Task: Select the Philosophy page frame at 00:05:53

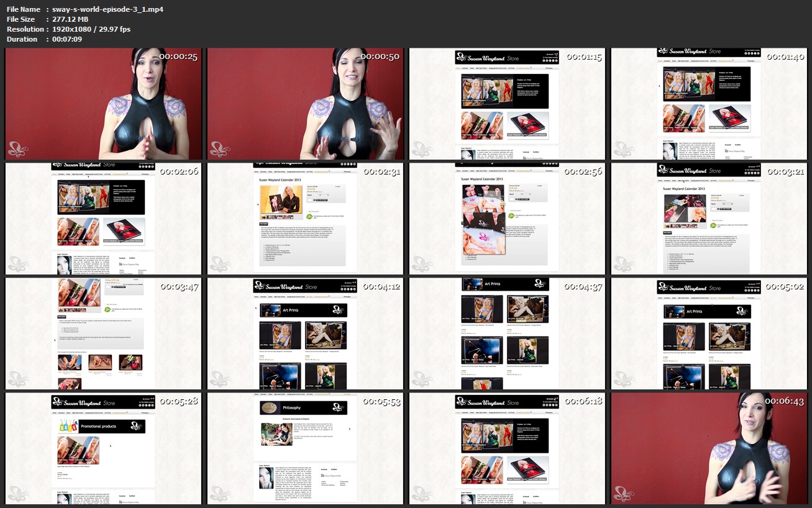Action: tap(305, 448)
